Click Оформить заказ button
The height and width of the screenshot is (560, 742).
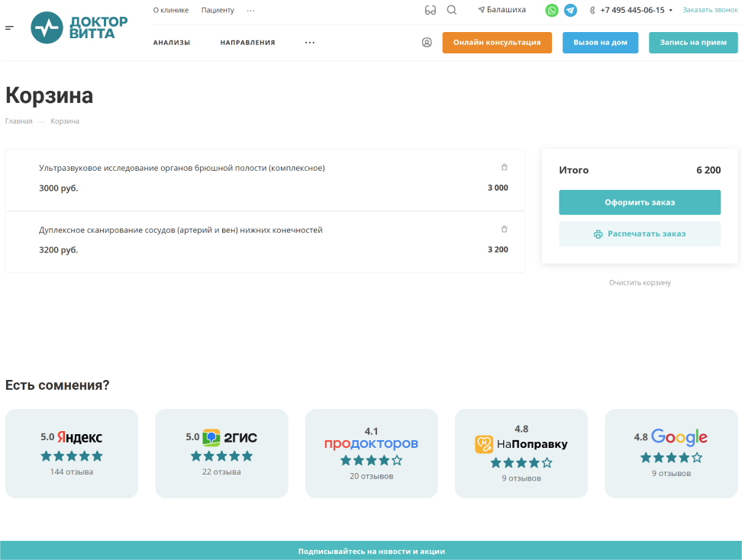click(640, 202)
